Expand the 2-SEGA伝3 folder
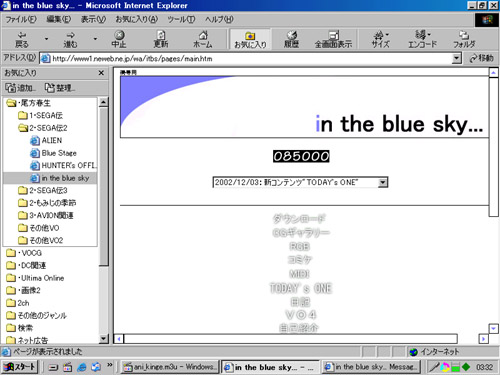 (43, 190)
